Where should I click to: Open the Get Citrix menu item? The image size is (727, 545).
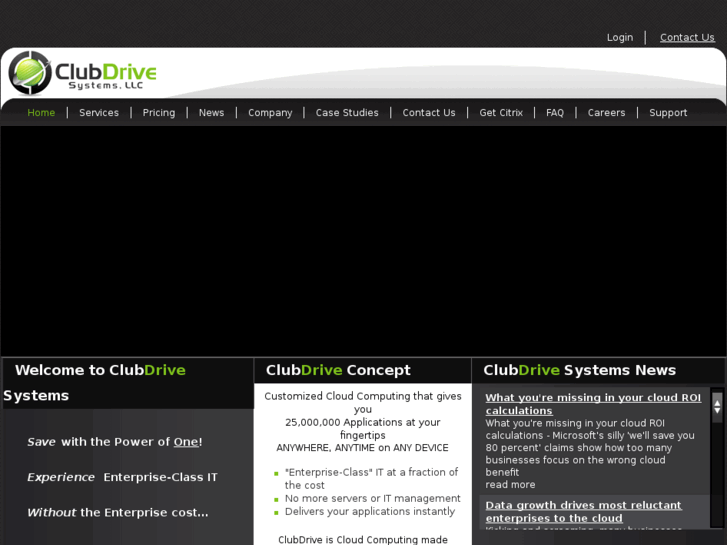tap(501, 113)
